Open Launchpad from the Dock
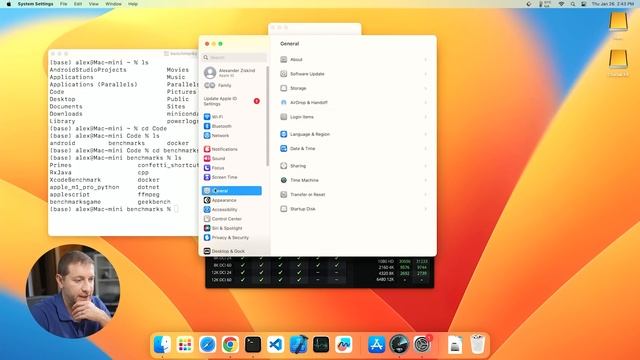Screen dimensions: 640x360 click(x=185, y=345)
